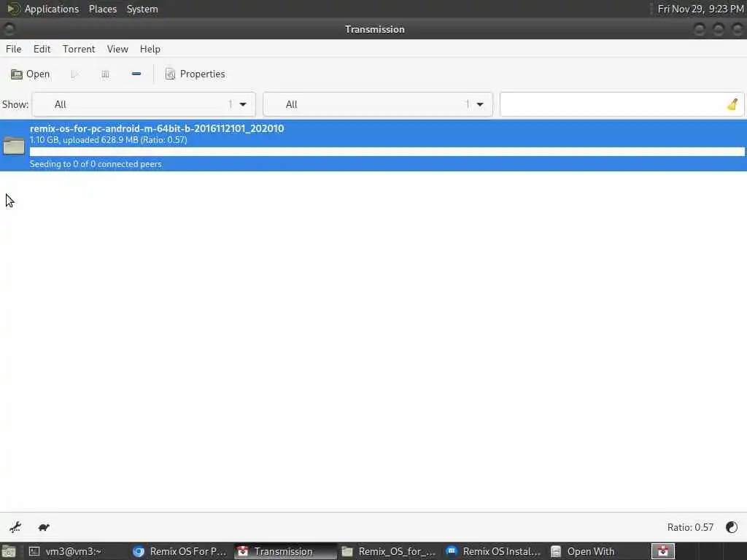Click 'Seeding to 0 of 0 connected peers'
This screenshot has height=560, width=747.
point(96,164)
